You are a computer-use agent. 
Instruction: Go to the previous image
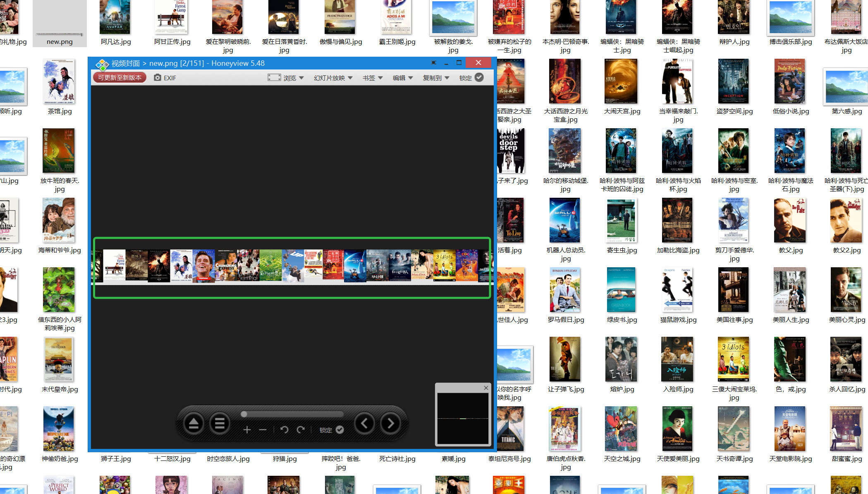(x=364, y=423)
